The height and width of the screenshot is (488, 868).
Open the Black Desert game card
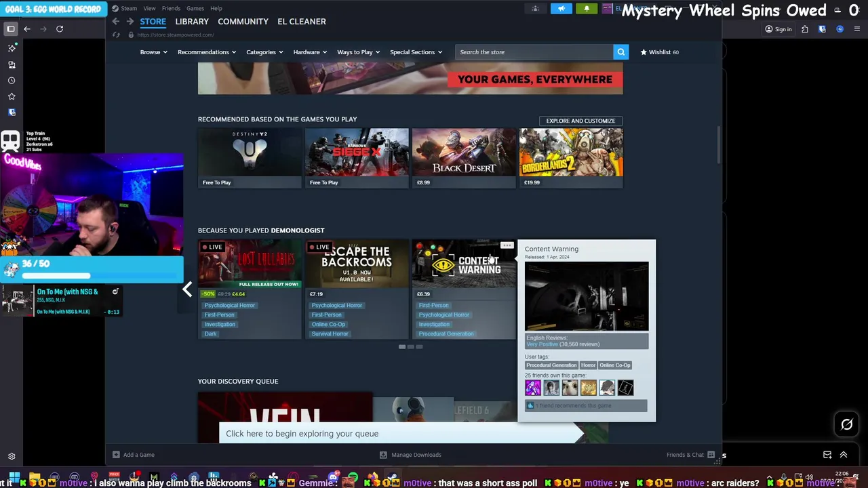pyautogui.click(x=464, y=158)
